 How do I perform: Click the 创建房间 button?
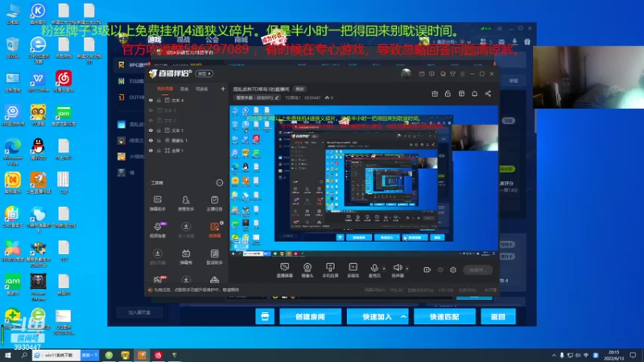[x=310, y=317]
